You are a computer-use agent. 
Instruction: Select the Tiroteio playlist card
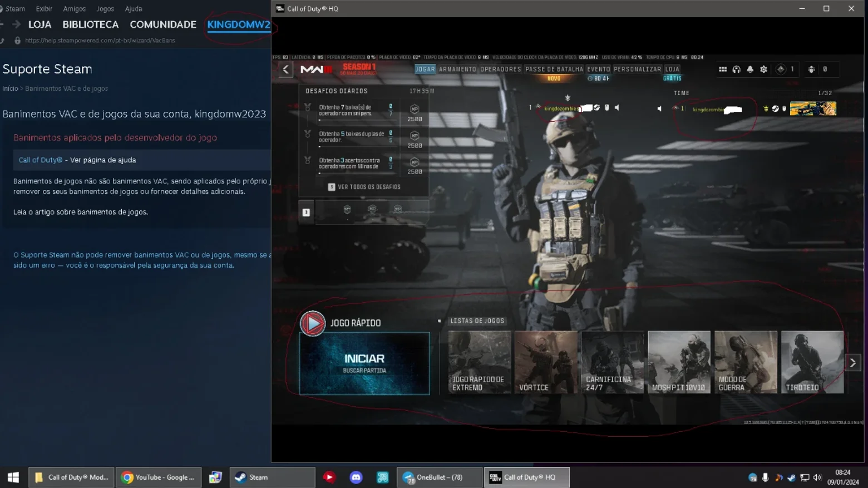pyautogui.click(x=812, y=362)
